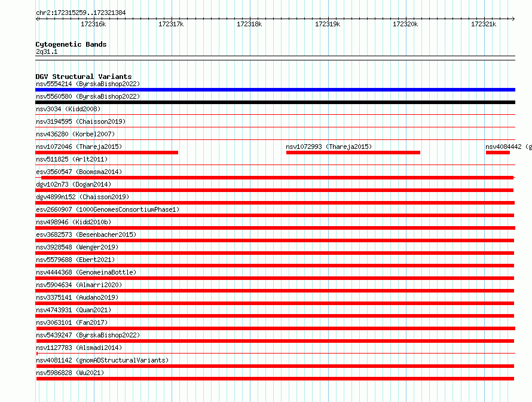
Task: Click the 172321k ruler tick label
Action: (484, 24)
